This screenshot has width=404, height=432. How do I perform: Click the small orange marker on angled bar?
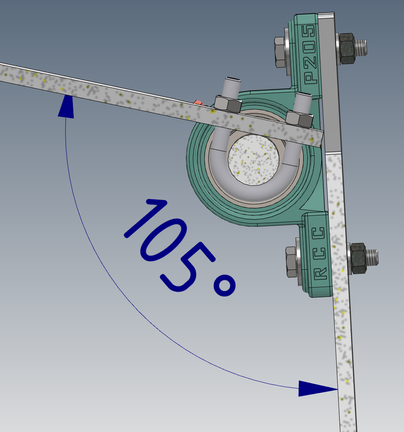(198, 103)
